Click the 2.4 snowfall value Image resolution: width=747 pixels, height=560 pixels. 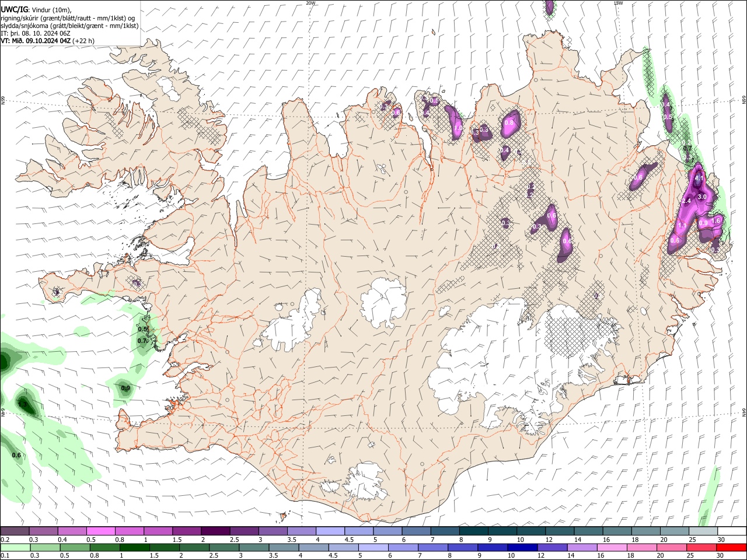click(687, 201)
